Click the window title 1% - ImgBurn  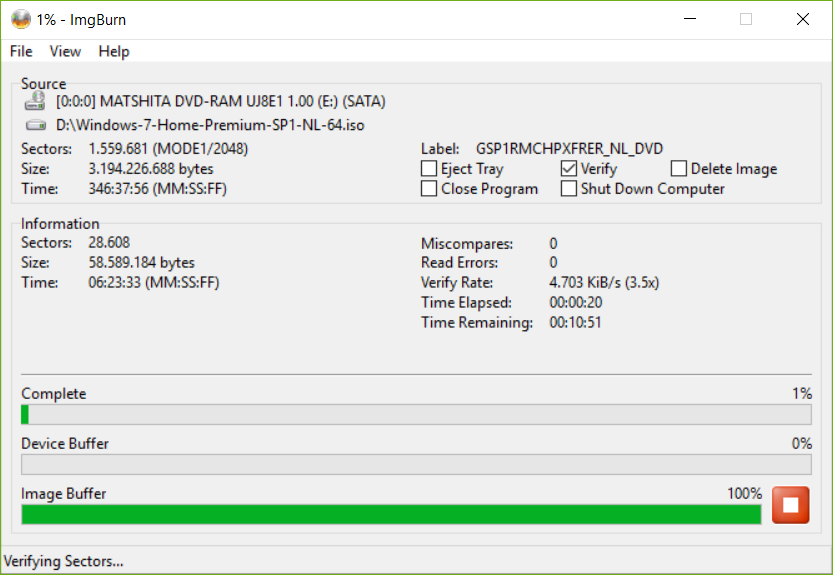coord(81,20)
